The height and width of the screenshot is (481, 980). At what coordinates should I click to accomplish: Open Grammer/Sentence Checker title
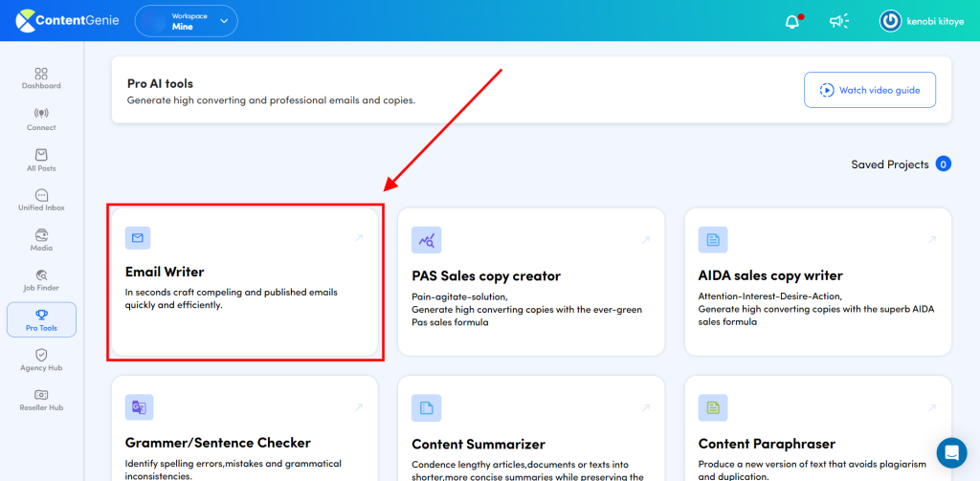[x=218, y=443]
